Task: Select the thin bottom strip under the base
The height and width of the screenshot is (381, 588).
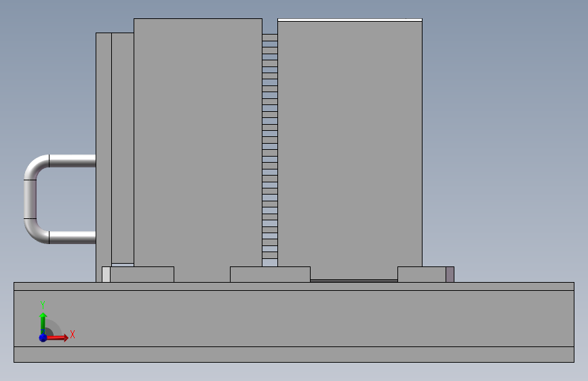Action: (294, 355)
